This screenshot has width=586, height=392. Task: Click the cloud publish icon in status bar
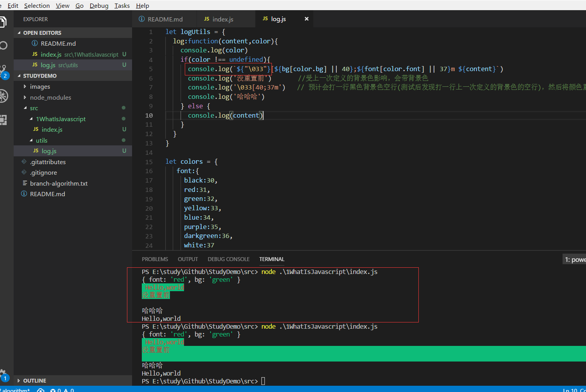[x=41, y=390]
